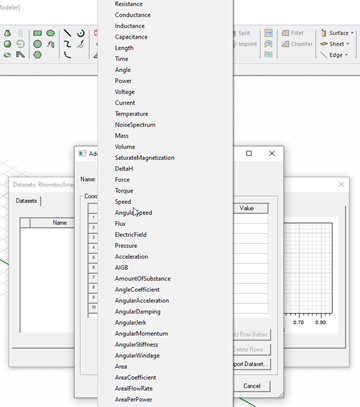Screen dimensions: 360x407
Task: Select the Draw cone tool
Action: (x=7, y=33)
